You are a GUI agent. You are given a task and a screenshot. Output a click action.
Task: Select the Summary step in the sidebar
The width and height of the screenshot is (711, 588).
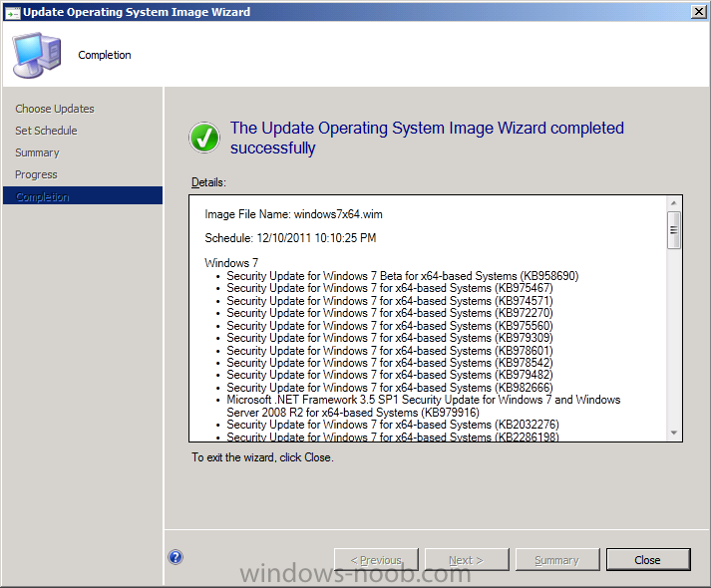37,152
